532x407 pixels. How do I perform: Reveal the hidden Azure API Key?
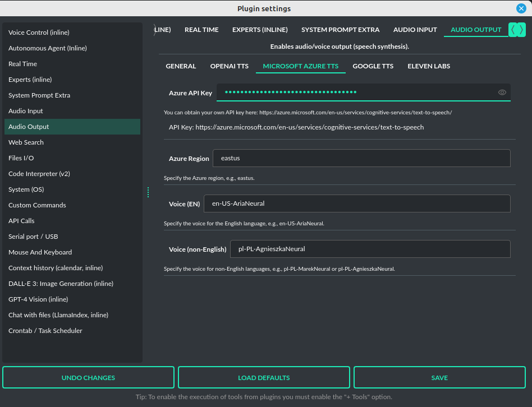point(502,92)
